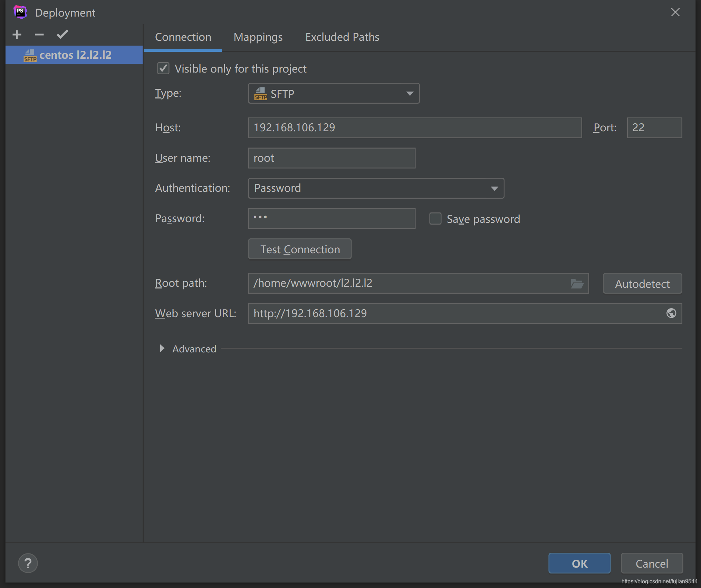Toggle the project visibility checkbox
701x588 pixels.
tap(163, 68)
